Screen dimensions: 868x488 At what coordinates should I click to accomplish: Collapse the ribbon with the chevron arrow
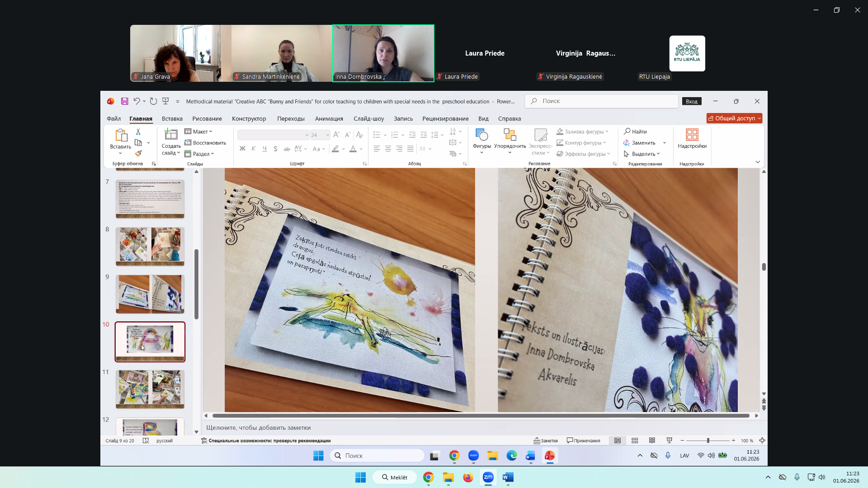pyautogui.click(x=758, y=162)
